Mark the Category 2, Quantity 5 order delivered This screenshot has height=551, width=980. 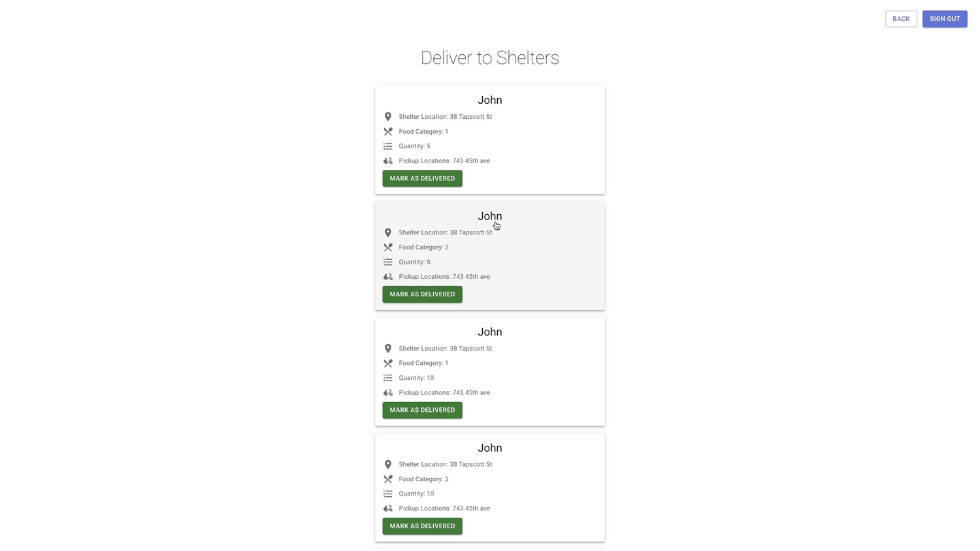click(x=422, y=294)
